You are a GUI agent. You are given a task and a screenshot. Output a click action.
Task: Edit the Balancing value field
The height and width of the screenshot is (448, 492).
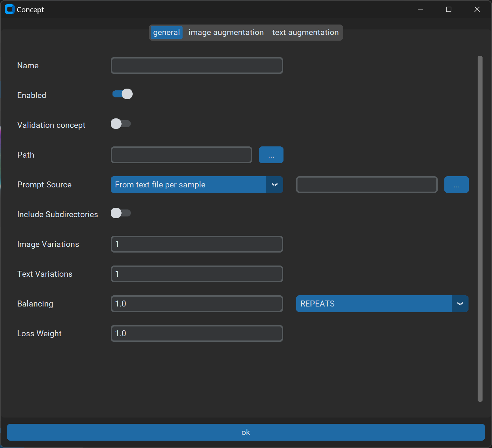coord(197,304)
